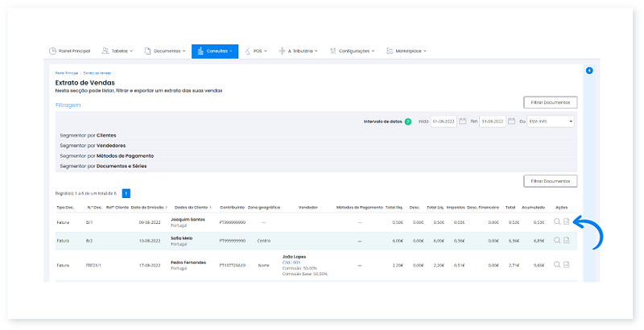Open the 'Este mês' period dropdown
The image size is (644, 330).
click(x=551, y=122)
